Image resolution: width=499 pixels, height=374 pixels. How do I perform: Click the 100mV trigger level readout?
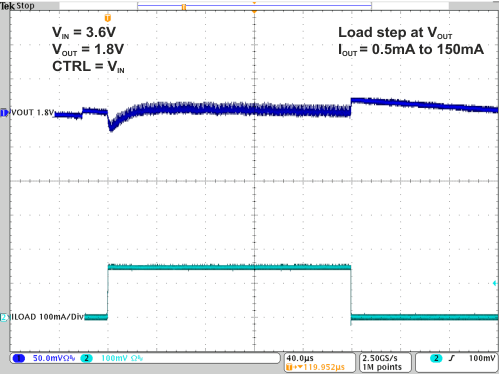click(x=482, y=358)
